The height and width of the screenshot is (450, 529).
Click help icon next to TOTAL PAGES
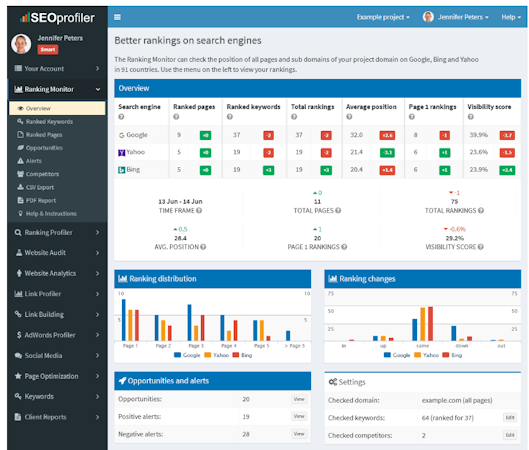(338, 210)
